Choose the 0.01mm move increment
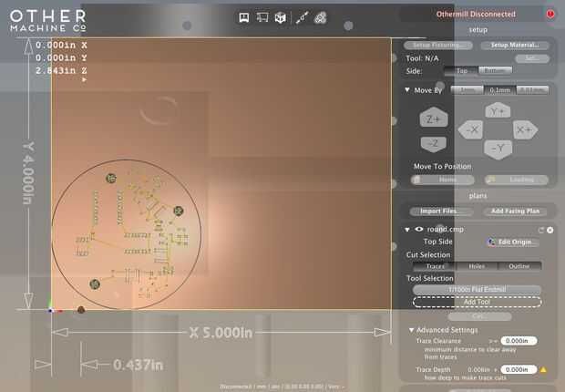565x392 pixels. tap(532, 90)
